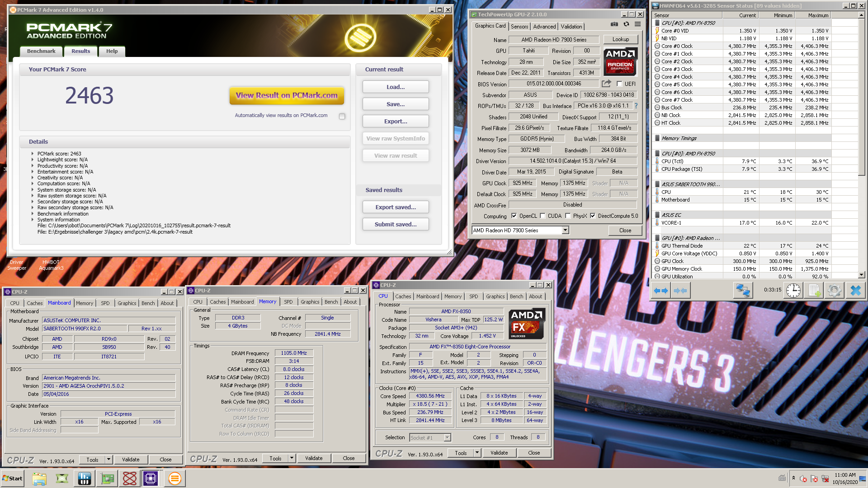Screen dimensions: 868x488
Task: Click the GPU-Z refresh icon
Action: [626, 24]
